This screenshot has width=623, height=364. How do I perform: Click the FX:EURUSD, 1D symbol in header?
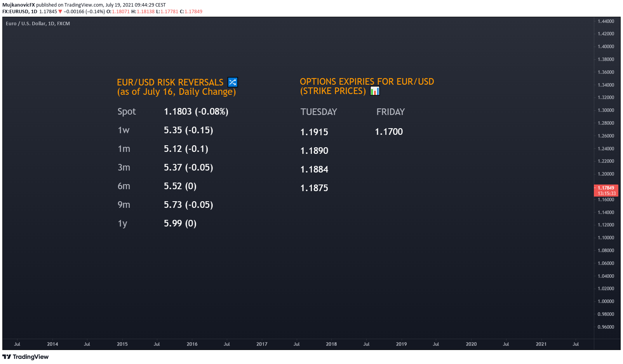pyautogui.click(x=20, y=12)
